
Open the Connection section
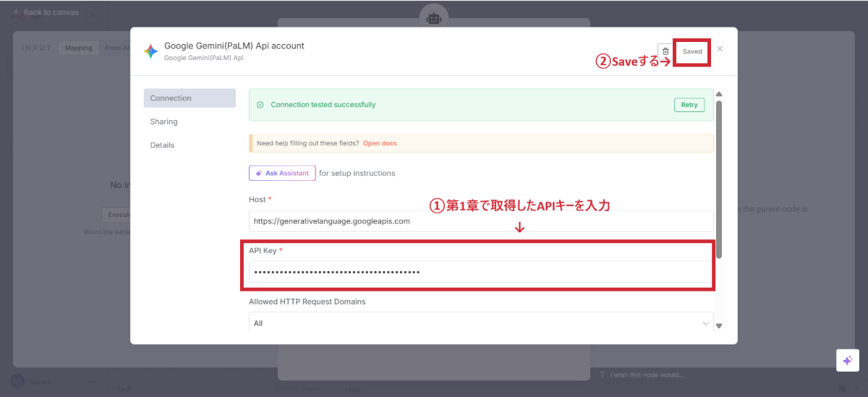190,98
